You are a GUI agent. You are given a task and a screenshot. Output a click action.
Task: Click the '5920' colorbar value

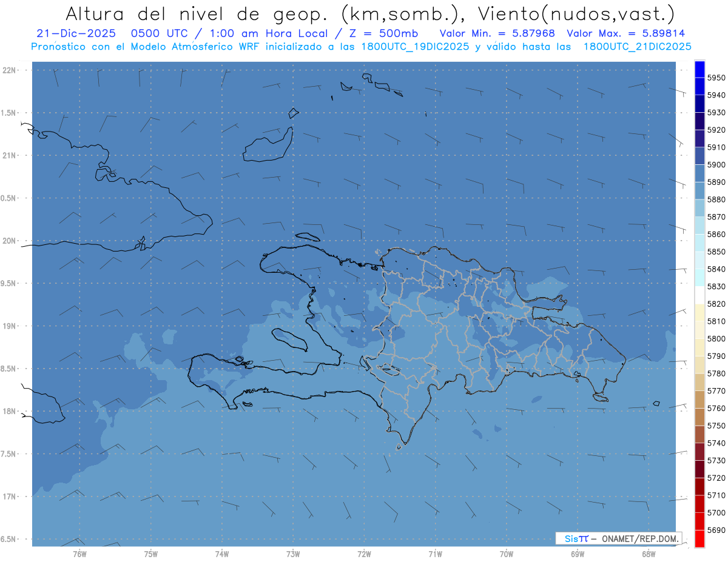point(716,130)
